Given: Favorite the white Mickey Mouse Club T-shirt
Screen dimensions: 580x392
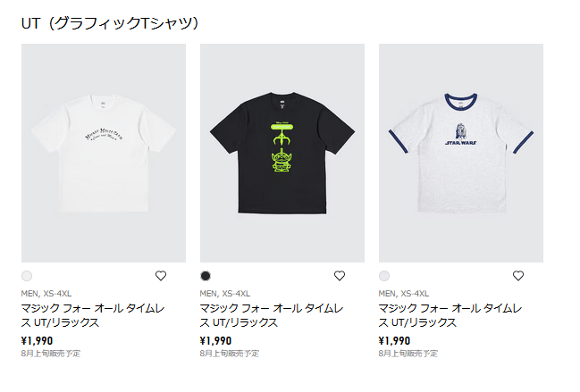Looking at the screenshot, I should (x=161, y=276).
